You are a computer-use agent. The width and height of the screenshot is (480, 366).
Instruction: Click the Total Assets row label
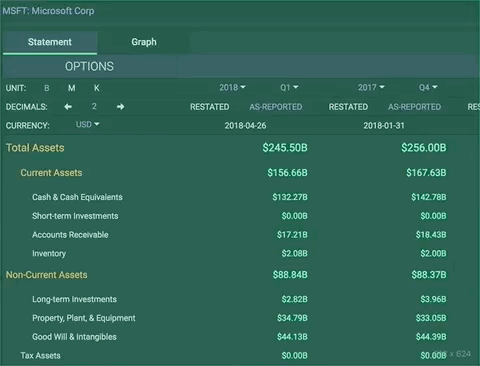tap(35, 148)
